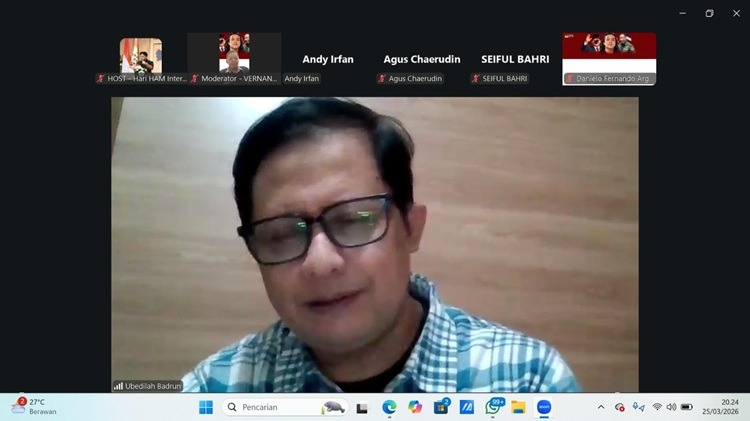Viewport: 750px width, 421px height.
Task: Select Agus Chaerudin's participant tile
Action: (x=421, y=59)
